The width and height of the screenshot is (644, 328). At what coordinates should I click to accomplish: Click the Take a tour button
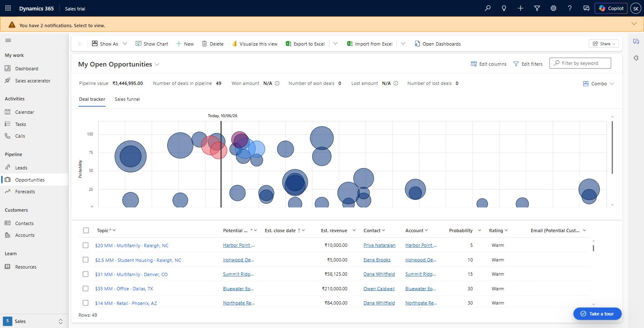pos(597,314)
